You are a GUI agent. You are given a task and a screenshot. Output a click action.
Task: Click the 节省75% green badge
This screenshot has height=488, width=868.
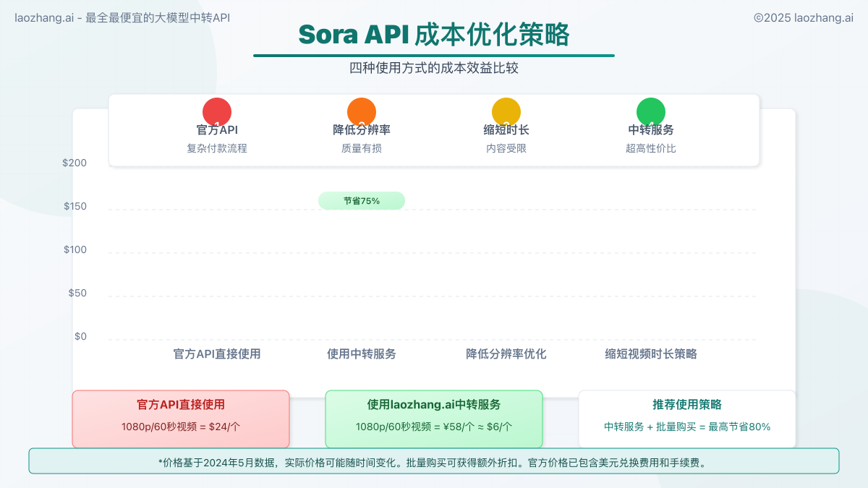point(362,201)
